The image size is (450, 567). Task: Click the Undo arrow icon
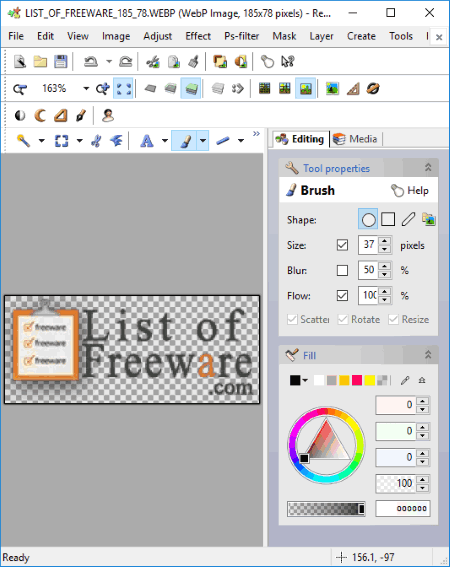coord(90,61)
